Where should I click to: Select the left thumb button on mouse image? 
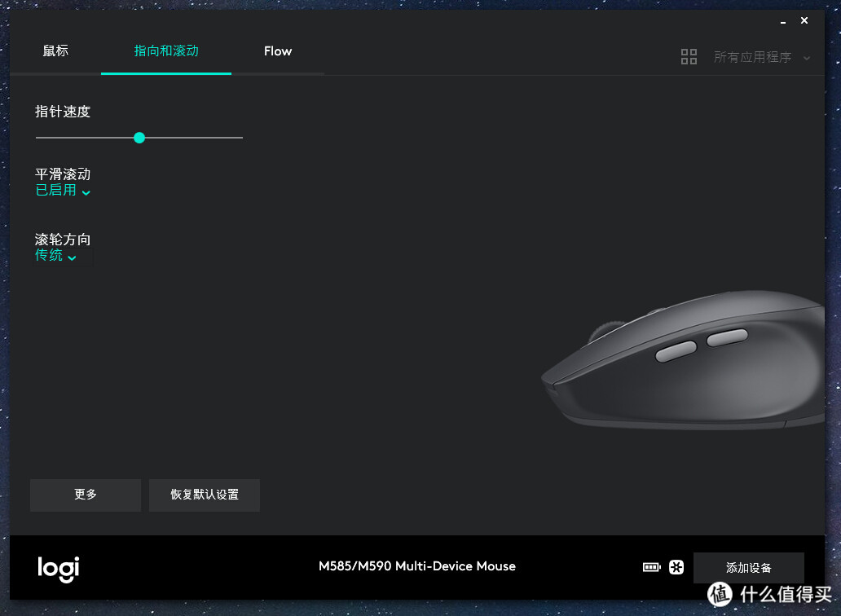(676, 351)
